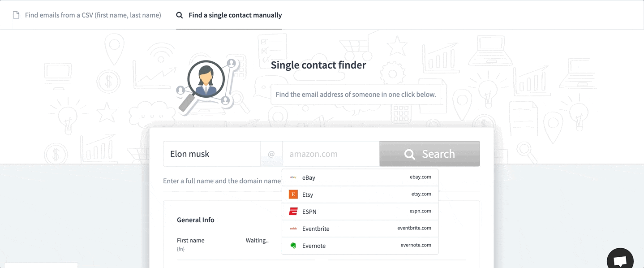Switch to Find emails from a CSV tab

93,15
